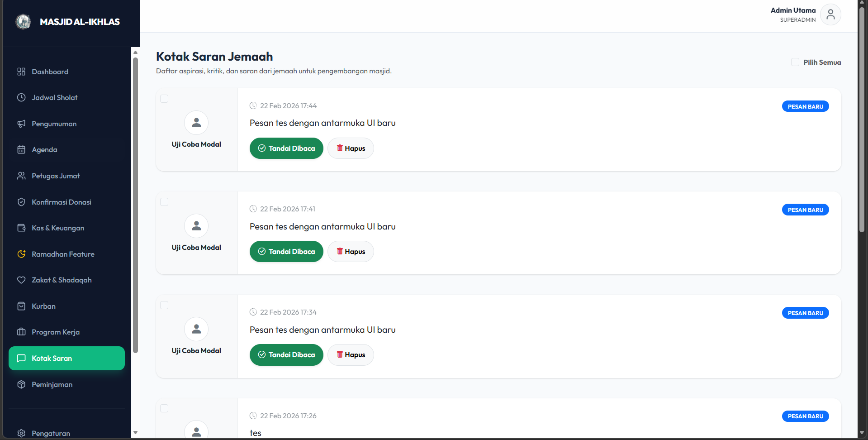Click the Kotak Saran Jemaah heading
The image size is (868, 440).
214,57
